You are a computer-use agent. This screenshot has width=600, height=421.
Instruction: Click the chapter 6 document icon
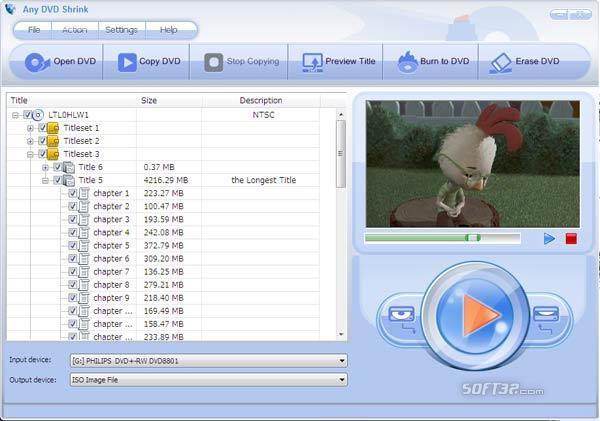(83, 259)
